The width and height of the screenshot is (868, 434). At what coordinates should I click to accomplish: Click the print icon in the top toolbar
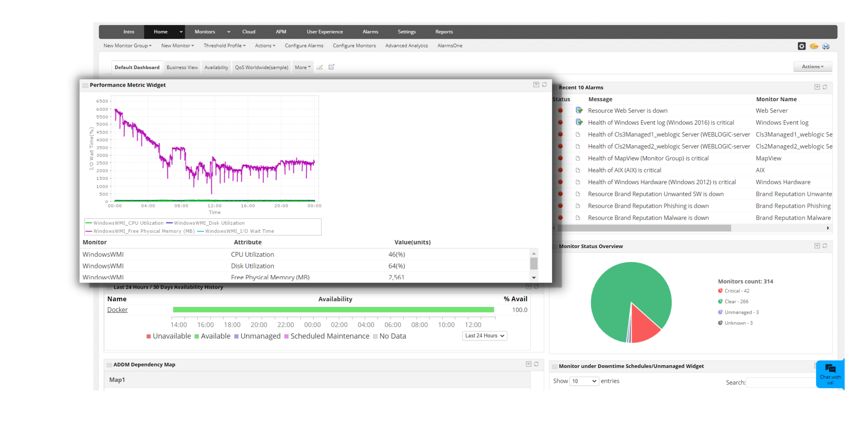pos(826,46)
